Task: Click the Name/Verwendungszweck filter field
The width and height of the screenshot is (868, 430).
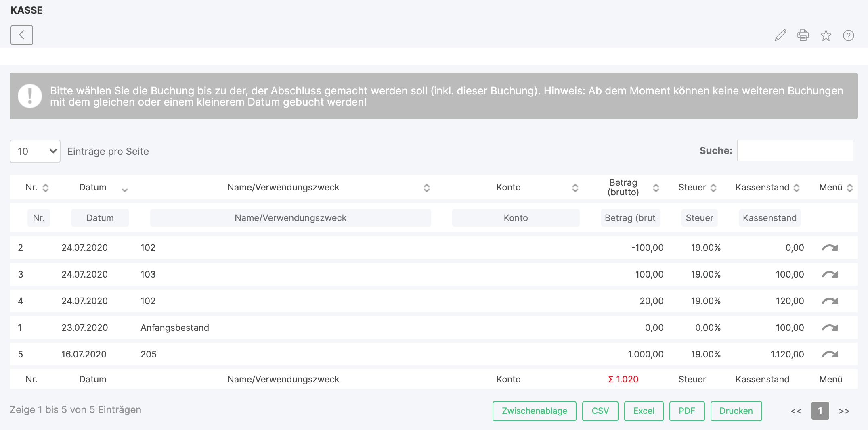Action: tap(290, 218)
